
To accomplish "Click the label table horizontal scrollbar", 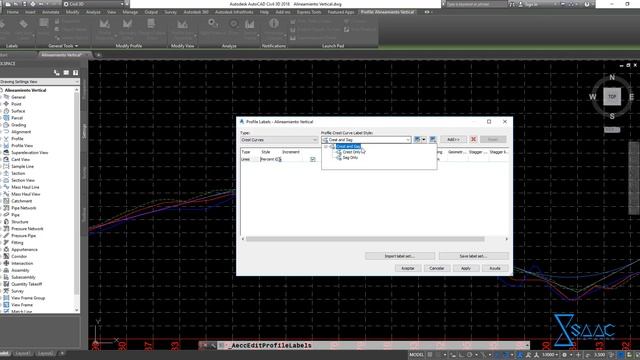I will pyautogui.click(x=365, y=239).
